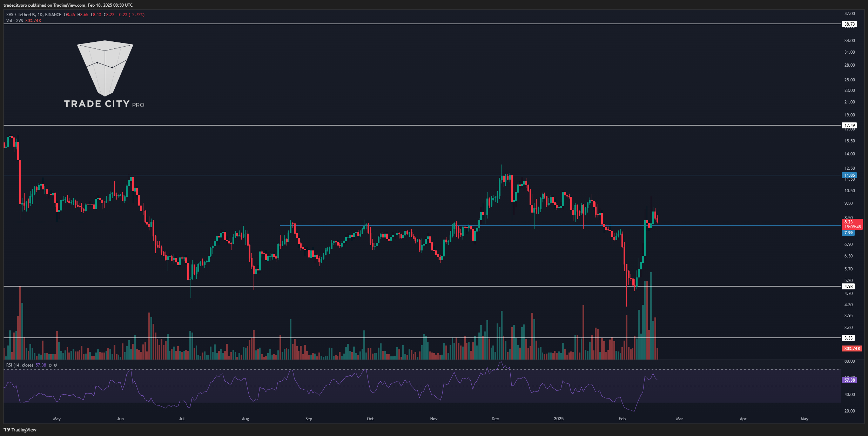This screenshot has width=868, height=436.
Task: Click the 2025 date axis label
Action: tap(559, 419)
